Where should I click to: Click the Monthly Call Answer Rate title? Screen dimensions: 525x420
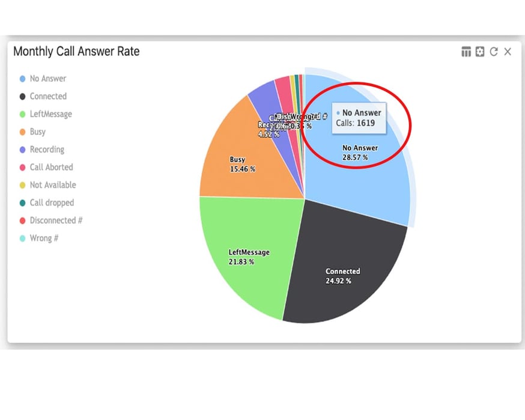tap(76, 52)
